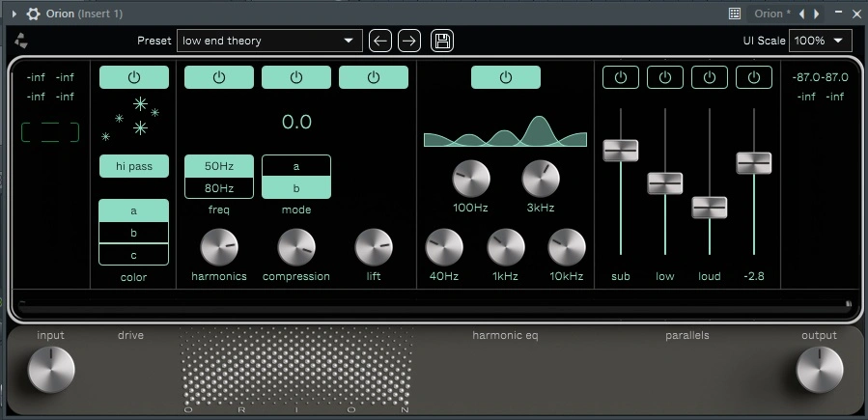Enable the low parallel power button
Viewport: 868px width, 420px height.
[665, 77]
